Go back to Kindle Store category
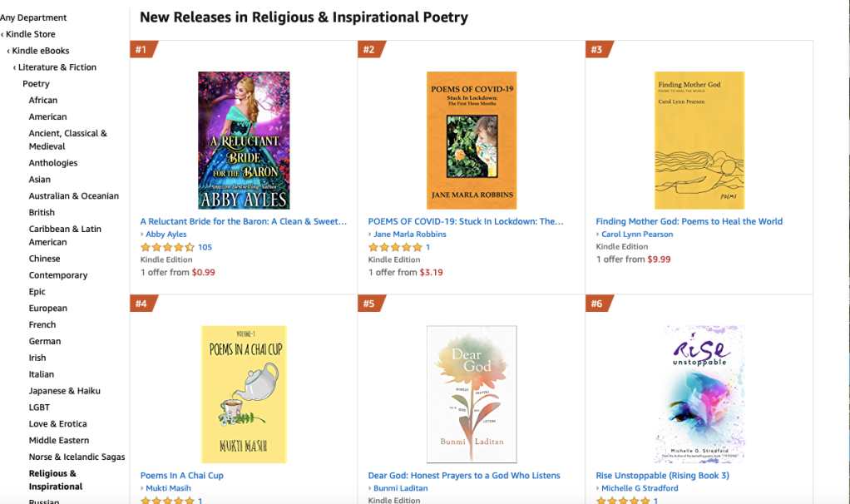Image resolution: width=850 pixels, height=504 pixels. (x=31, y=34)
